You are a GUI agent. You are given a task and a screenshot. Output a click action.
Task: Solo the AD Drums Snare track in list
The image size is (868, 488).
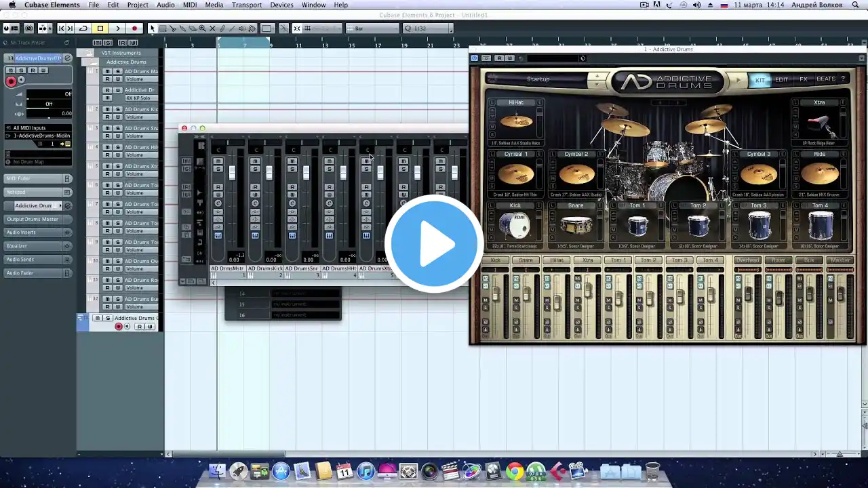pyautogui.click(x=117, y=128)
